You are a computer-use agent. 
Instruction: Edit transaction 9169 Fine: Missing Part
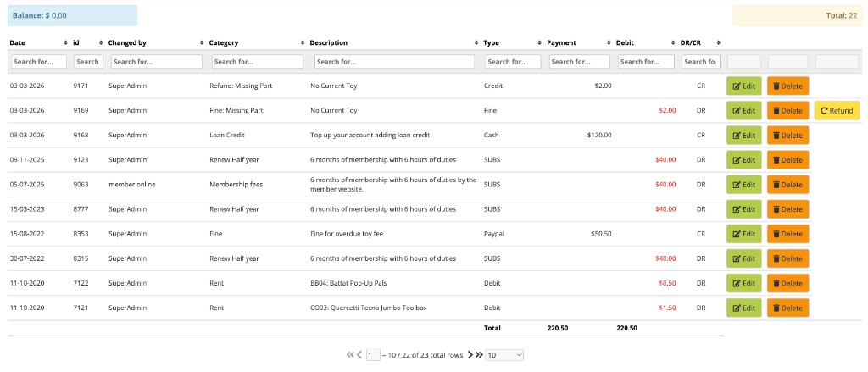pos(744,111)
